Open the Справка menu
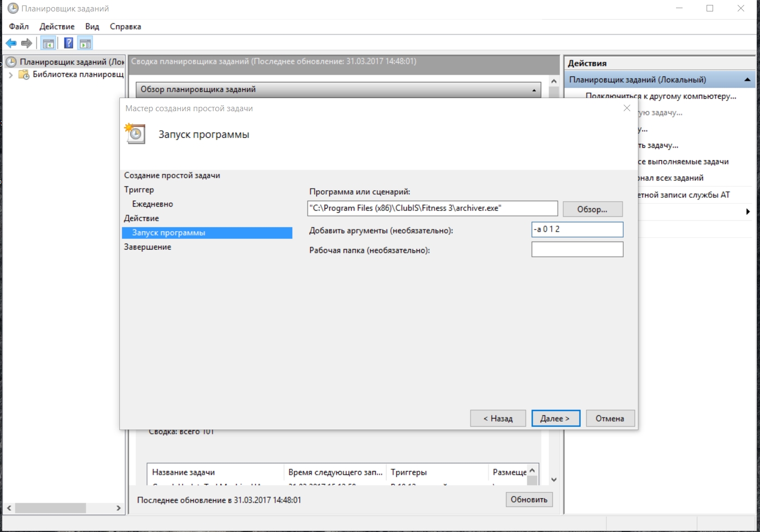This screenshot has height=532, width=760. (125, 26)
